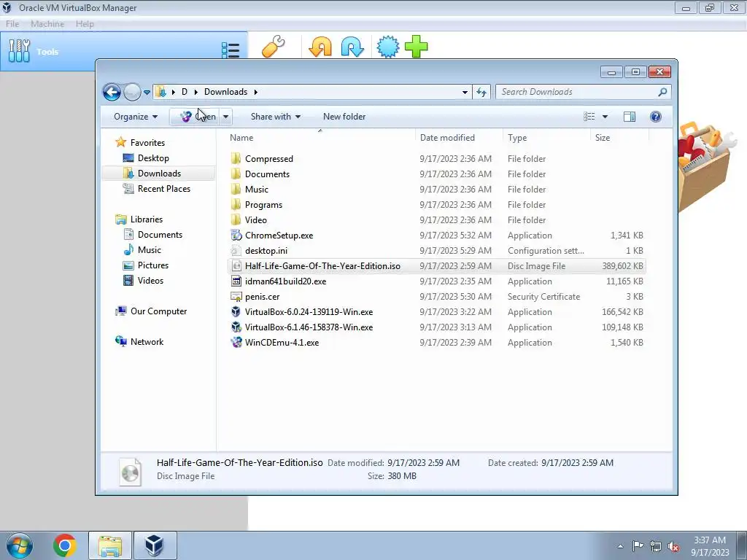Click the muted volume tray icon
The image size is (747, 560).
pyautogui.click(x=673, y=546)
